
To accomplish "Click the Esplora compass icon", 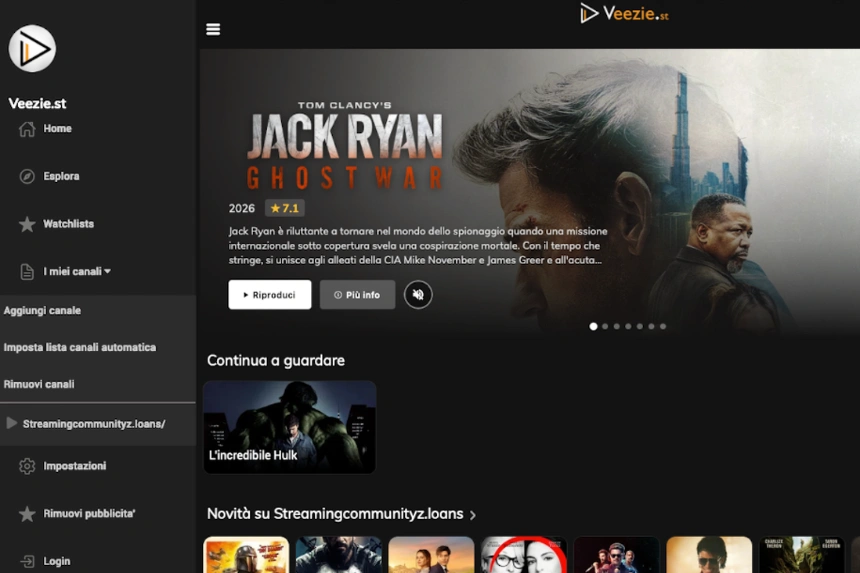I will pos(27,176).
